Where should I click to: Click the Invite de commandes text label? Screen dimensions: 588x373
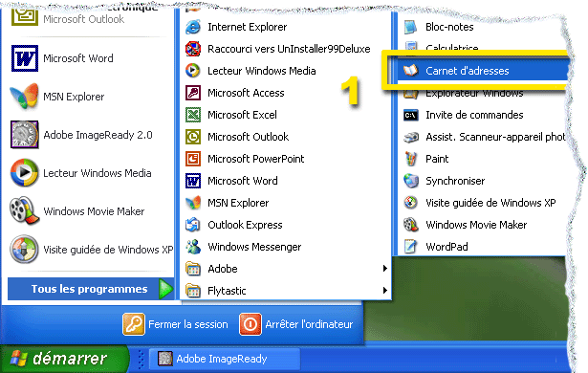coord(474,115)
